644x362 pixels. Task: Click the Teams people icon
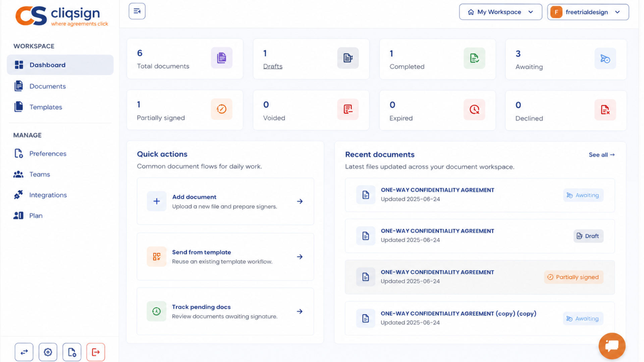[x=18, y=174]
